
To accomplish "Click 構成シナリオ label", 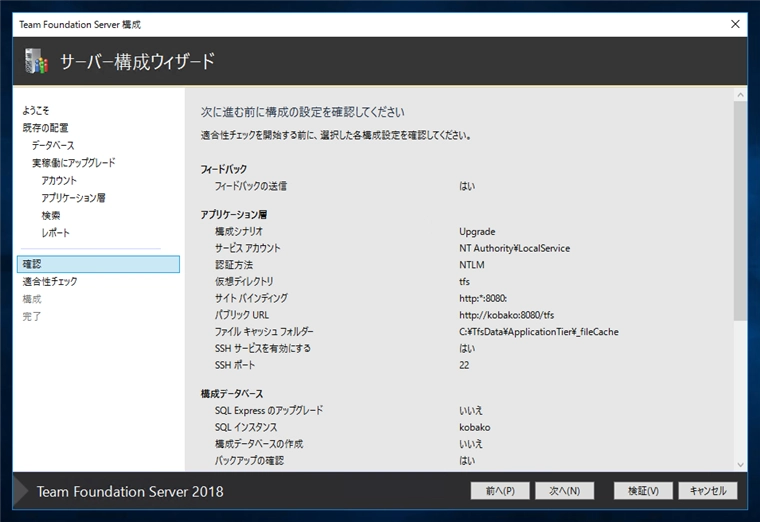I will click(x=239, y=232).
